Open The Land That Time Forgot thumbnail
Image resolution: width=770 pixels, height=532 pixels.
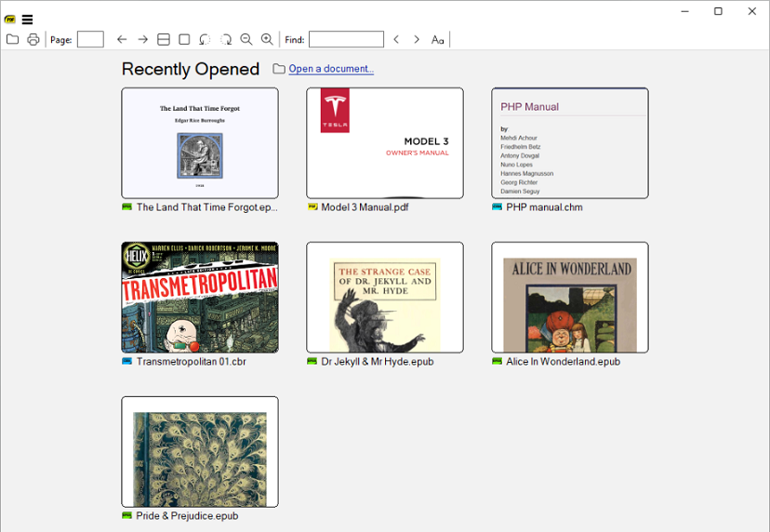pyautogui.click(x=200, y=143)
